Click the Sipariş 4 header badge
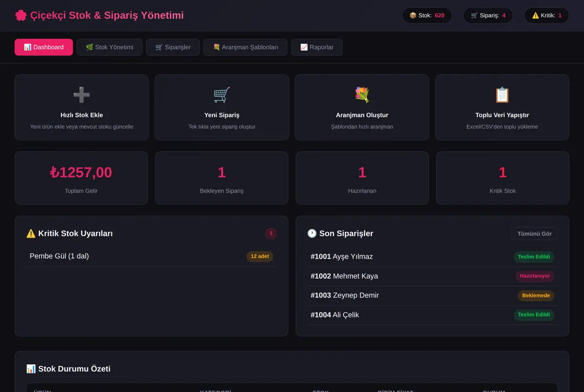The height and width of the screenshot is (392, 584). point(488,16)
